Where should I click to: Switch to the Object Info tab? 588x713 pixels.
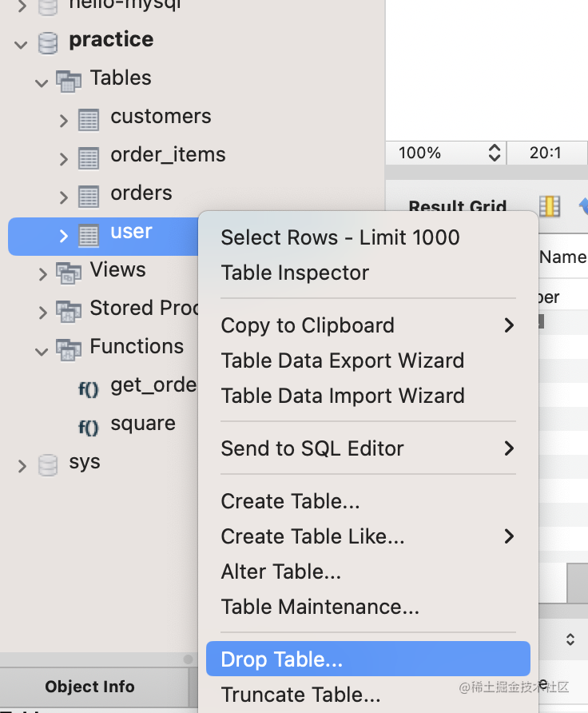click(x=90, y=687)
